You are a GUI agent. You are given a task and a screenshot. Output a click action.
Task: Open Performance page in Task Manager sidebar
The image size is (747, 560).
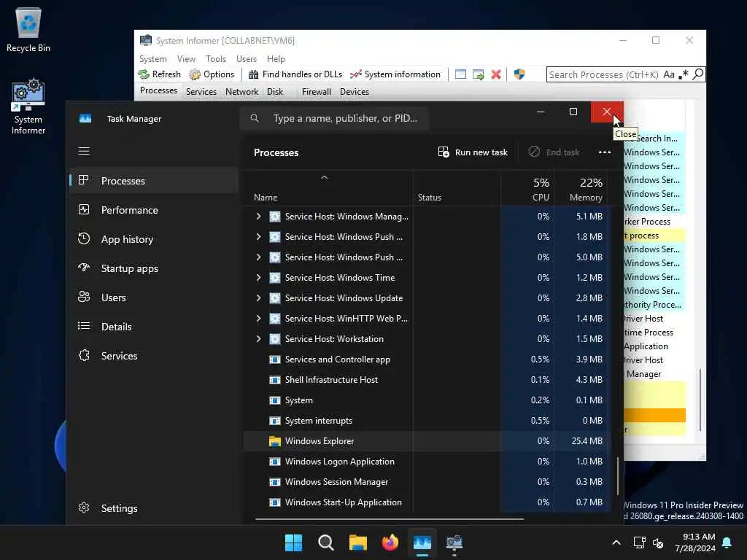(x=153, y=210)
